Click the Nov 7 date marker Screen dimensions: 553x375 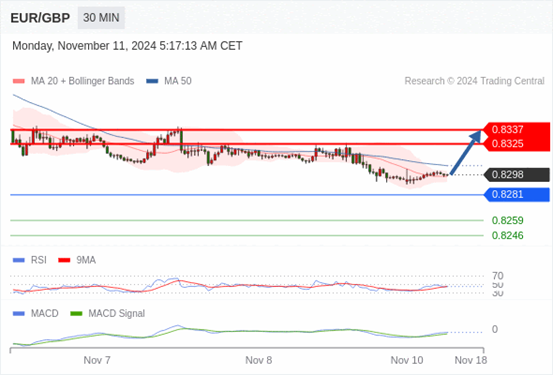point(97,360)
